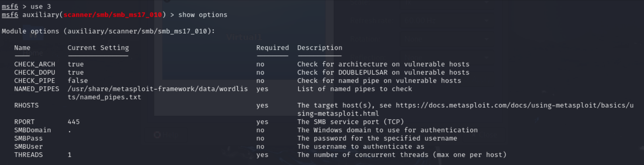Click 'Check for DOUBLEPULSAR on vulnerable hosts'
The image size is (644, 165).
383,72
